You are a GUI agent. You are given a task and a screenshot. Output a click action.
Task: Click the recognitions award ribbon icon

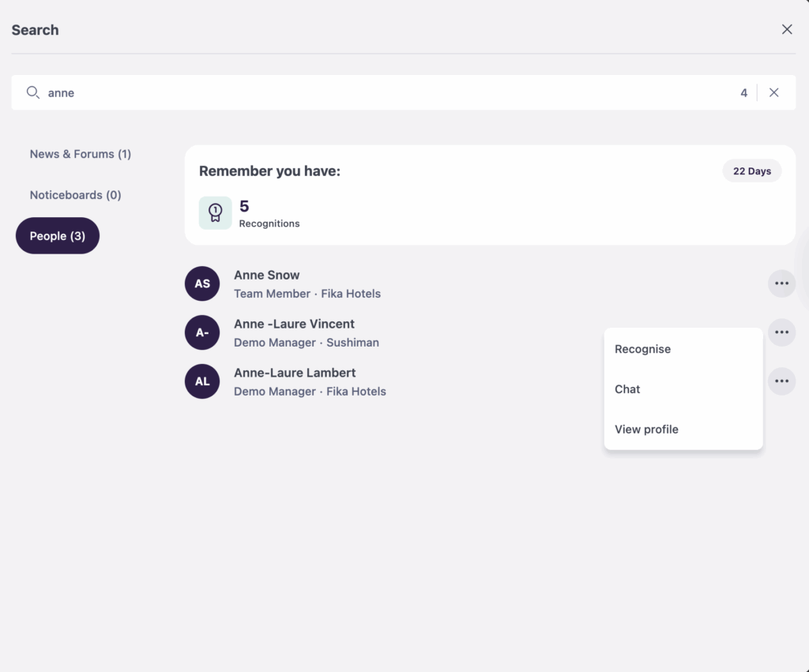pos(215,212)
